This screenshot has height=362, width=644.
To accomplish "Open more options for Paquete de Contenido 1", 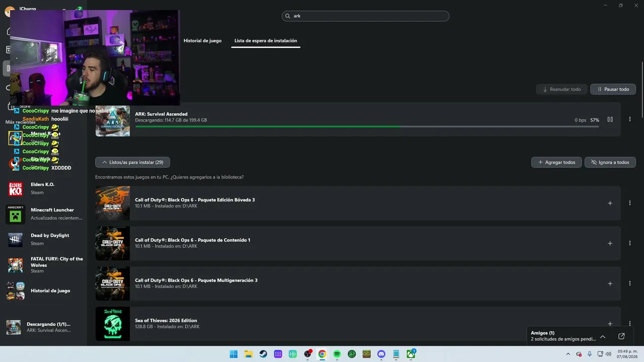I will tap(630, 243).
